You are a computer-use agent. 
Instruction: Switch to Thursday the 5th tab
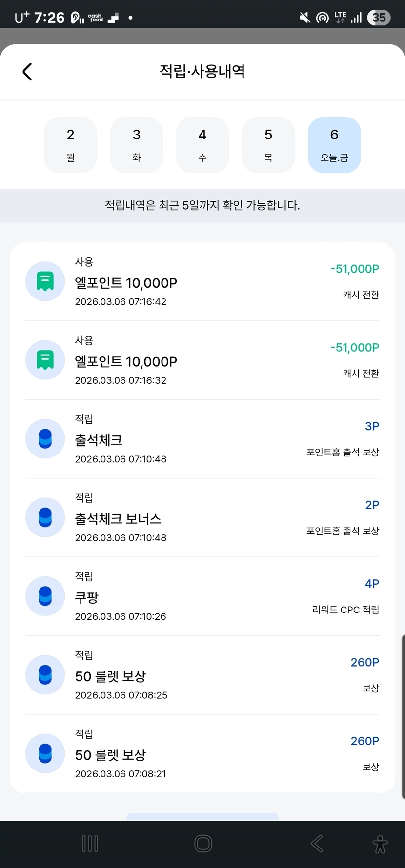click(268, 145)
